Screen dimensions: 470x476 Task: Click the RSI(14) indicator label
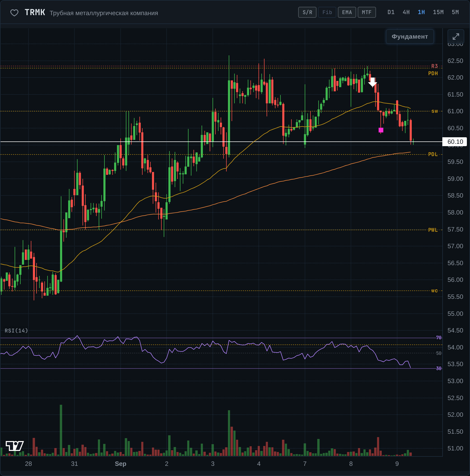pos(16,331)
